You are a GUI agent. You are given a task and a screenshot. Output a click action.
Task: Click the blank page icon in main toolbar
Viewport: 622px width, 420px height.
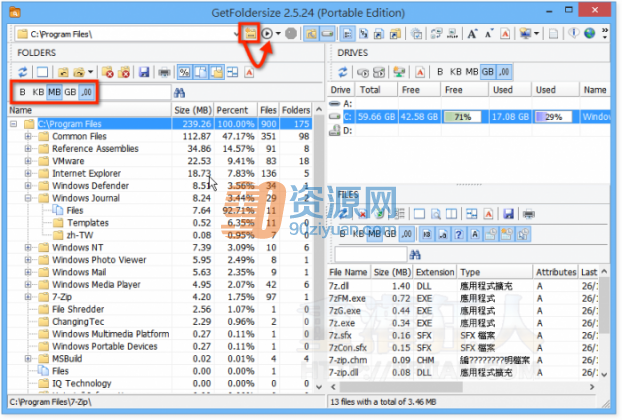pyautogui.click(x=553, y=34)
